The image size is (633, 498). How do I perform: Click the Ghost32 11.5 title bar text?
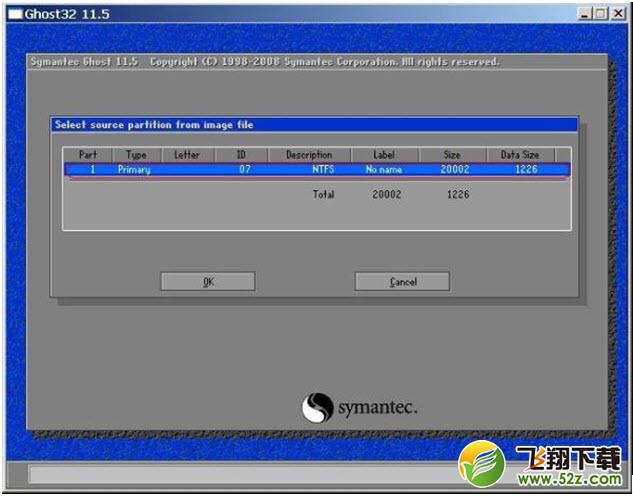click(x=67, y=15)
